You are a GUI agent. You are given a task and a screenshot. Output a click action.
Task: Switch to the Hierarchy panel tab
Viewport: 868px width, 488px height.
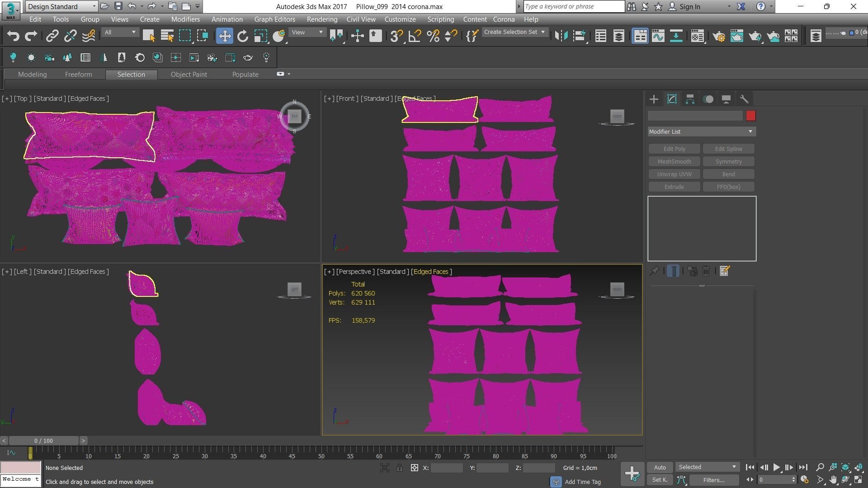click(690, 99)
